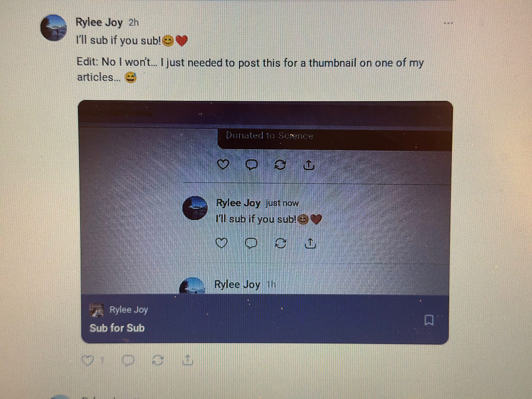Image resolution: width=532 pixels, height=399 pixels.
Task: Share the main post via upload icon
Action: [187, 360]
